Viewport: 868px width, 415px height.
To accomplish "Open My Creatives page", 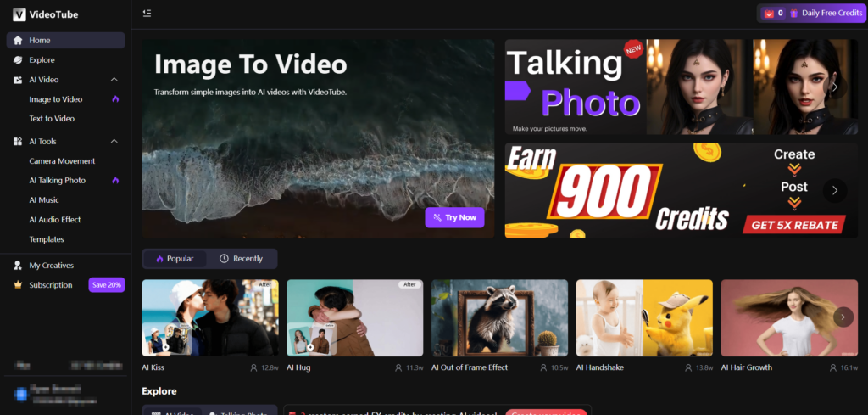I will (52, 266).
